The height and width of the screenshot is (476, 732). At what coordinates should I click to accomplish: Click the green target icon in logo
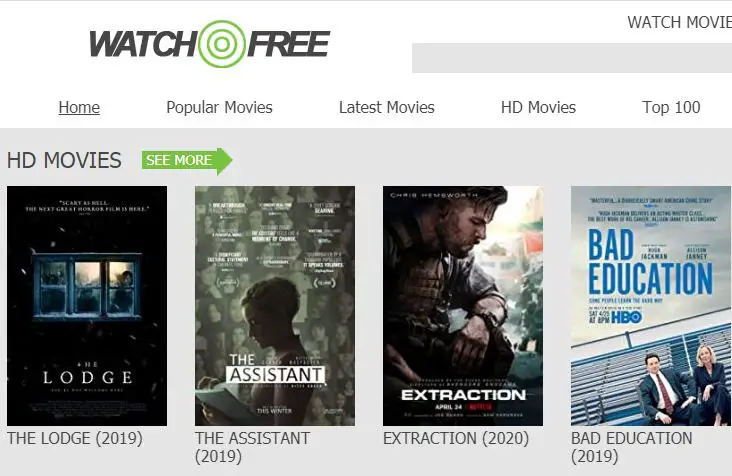pos(221,44)
